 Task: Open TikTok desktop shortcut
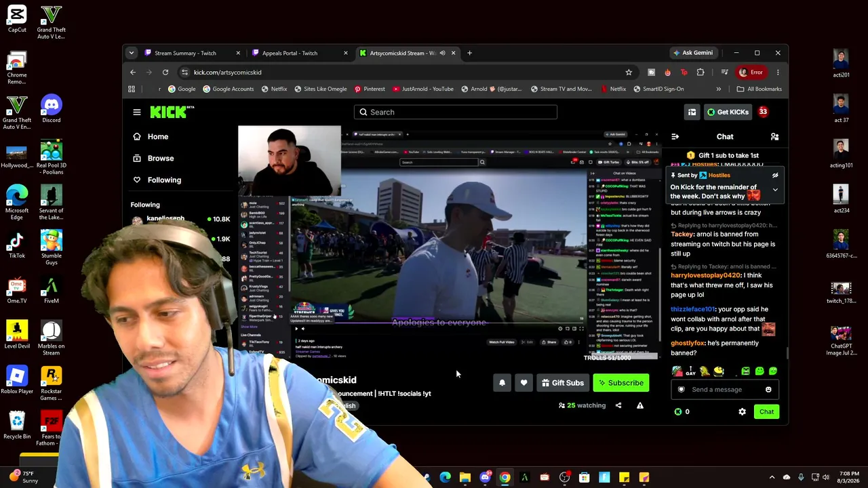pyautogui.click(x=17, y=245)
